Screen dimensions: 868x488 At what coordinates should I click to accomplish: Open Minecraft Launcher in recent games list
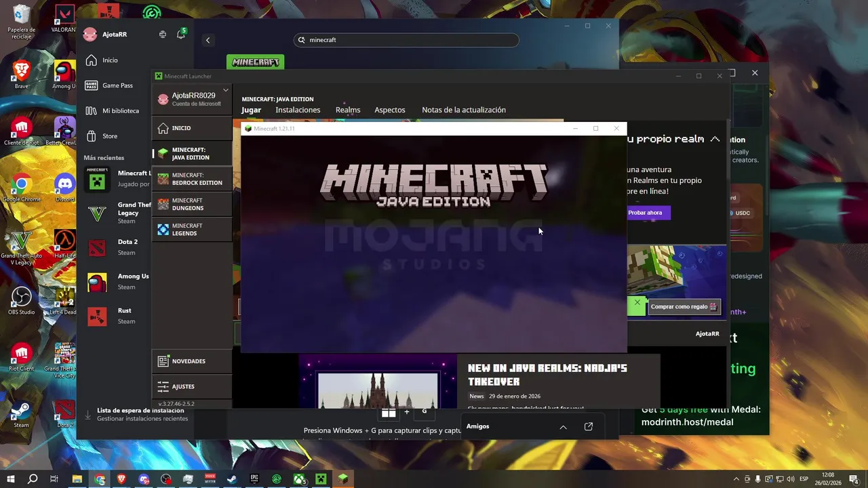pyautogui.click(x=117, y=179)
